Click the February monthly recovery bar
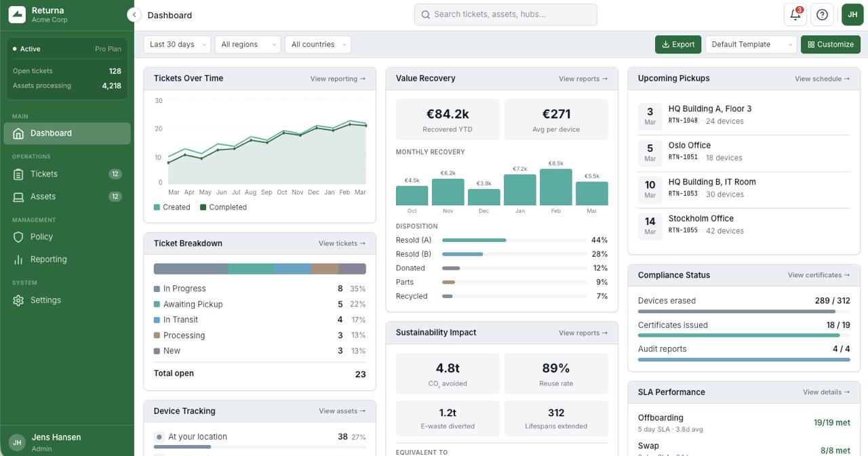The image size is (868, 456). tap(556, 187)
